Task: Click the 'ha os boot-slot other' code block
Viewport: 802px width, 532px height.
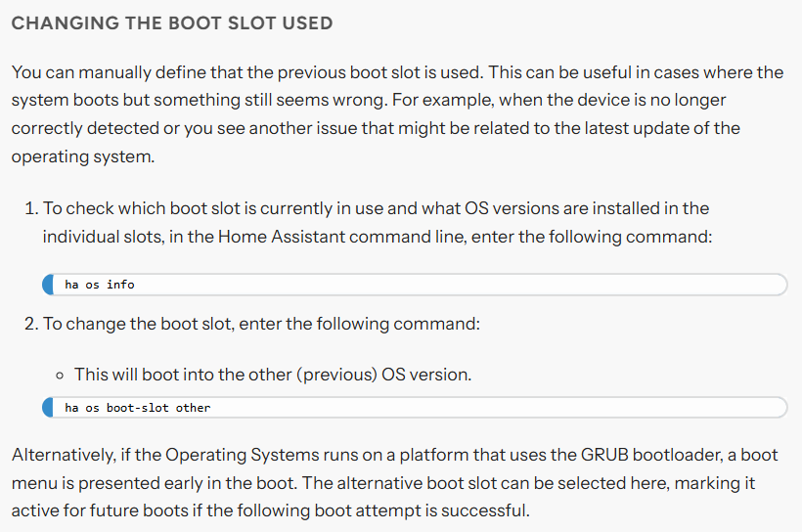Action: pos(415,407)
